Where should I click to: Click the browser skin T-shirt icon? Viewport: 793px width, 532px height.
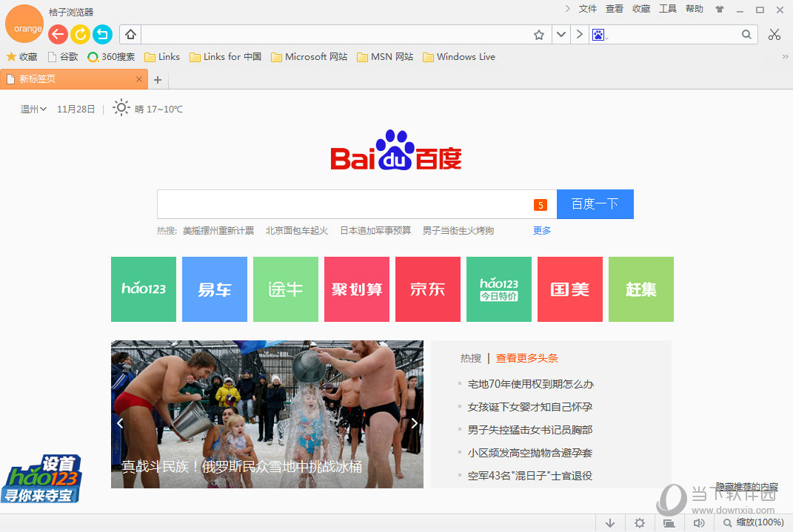pos(719,9)
